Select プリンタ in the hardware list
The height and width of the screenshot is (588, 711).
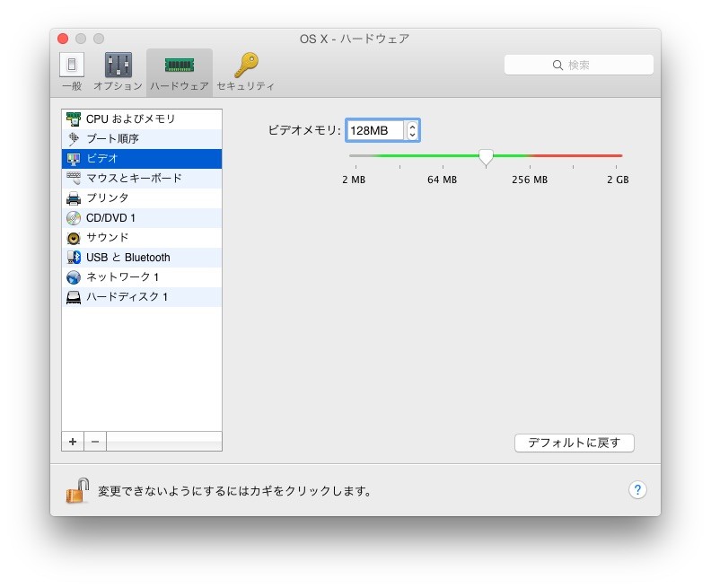142,198
